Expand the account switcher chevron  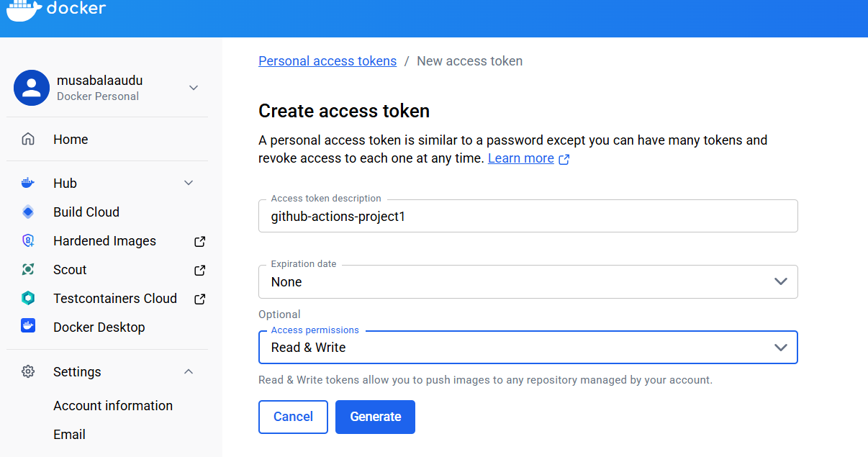(193, 88)
